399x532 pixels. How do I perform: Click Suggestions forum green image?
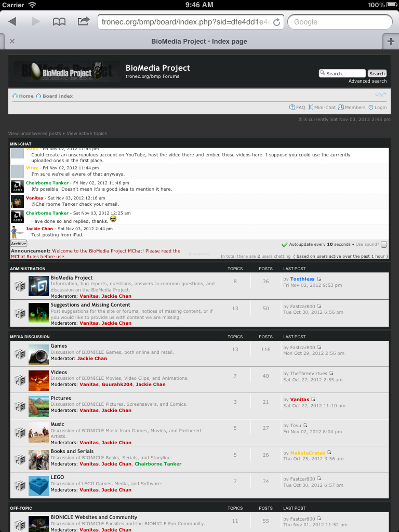point(38,313)
